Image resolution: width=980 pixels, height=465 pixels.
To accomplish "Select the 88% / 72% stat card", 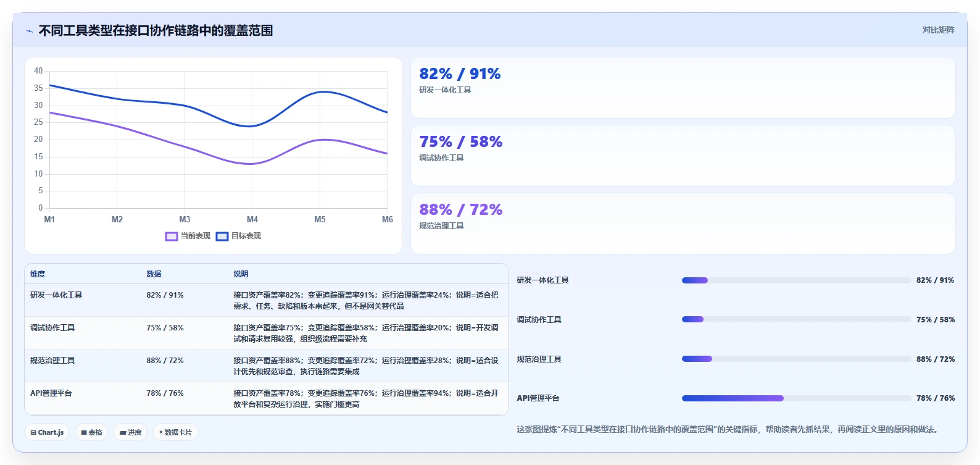I will pos(683,224).
